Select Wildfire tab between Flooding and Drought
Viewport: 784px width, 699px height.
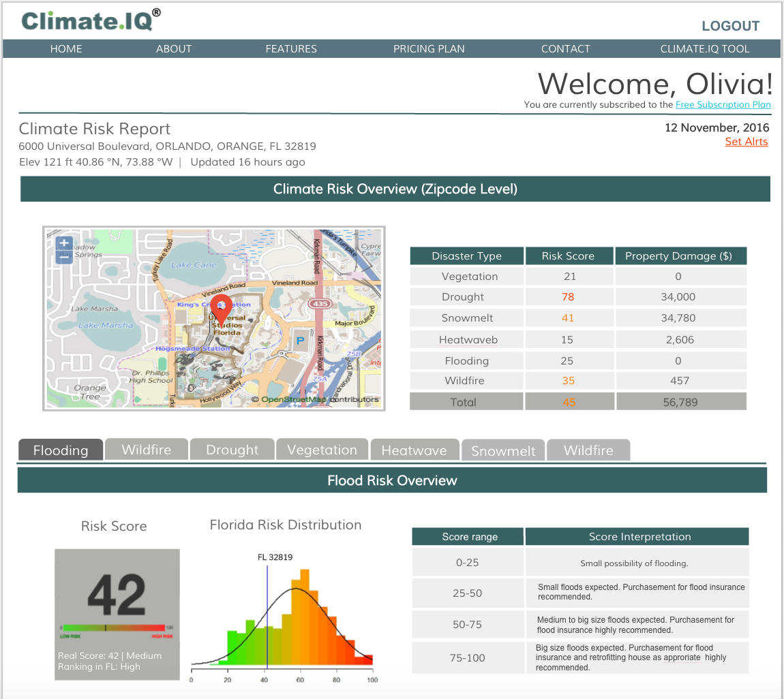point(147,450)
